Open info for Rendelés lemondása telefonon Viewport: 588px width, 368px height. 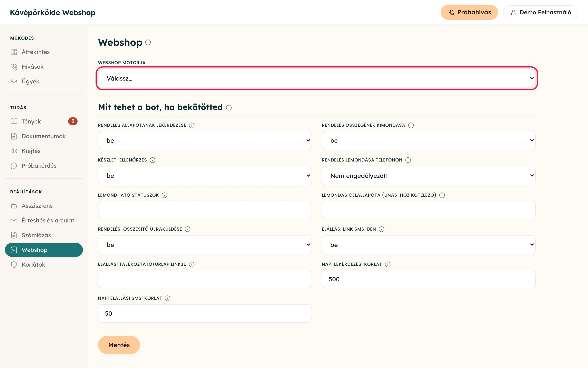408,160
